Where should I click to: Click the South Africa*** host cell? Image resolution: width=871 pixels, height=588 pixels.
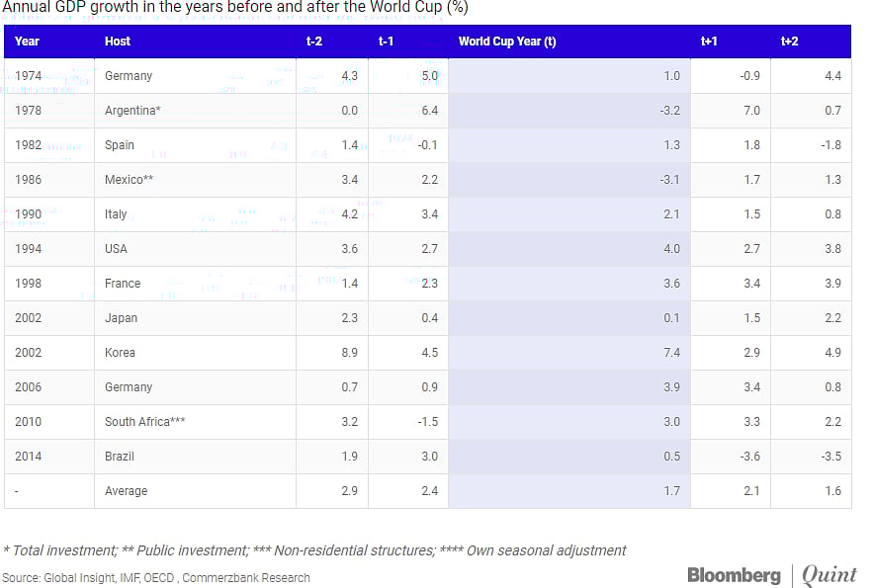point(144,422)
